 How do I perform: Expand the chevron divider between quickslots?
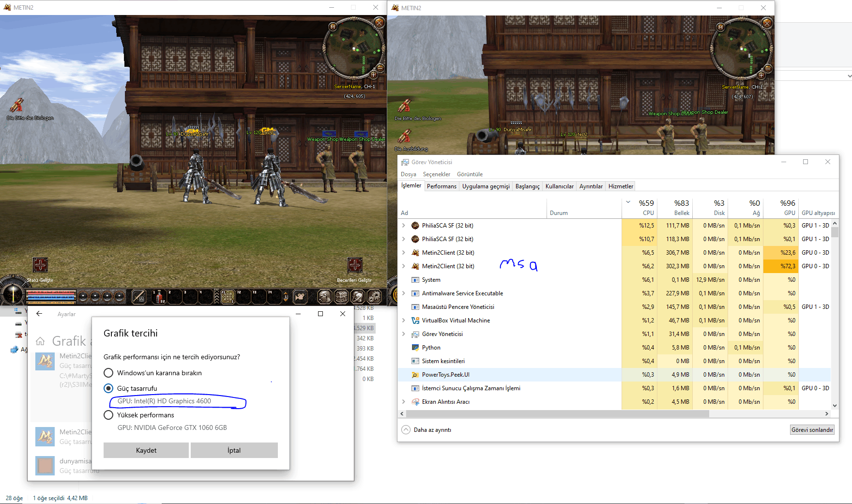(217, 296)
